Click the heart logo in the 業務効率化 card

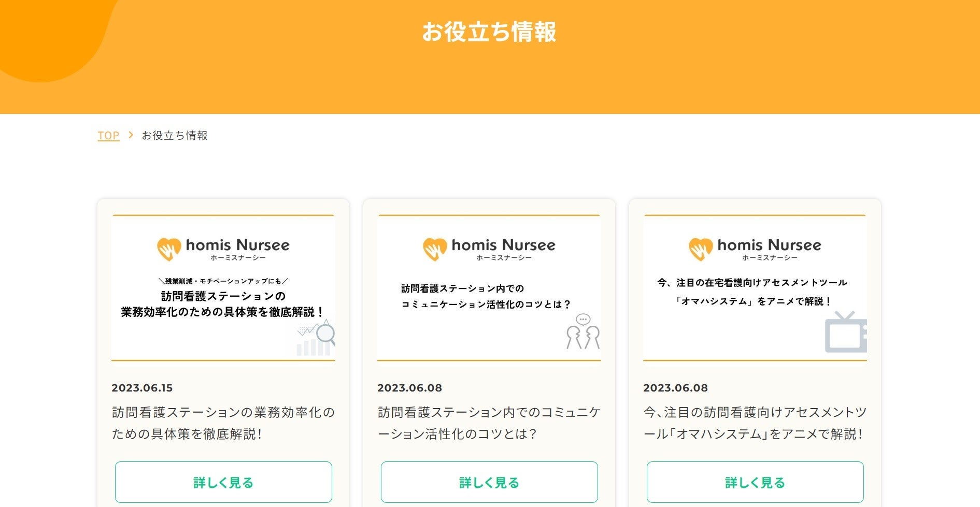(x=168, y=249)
